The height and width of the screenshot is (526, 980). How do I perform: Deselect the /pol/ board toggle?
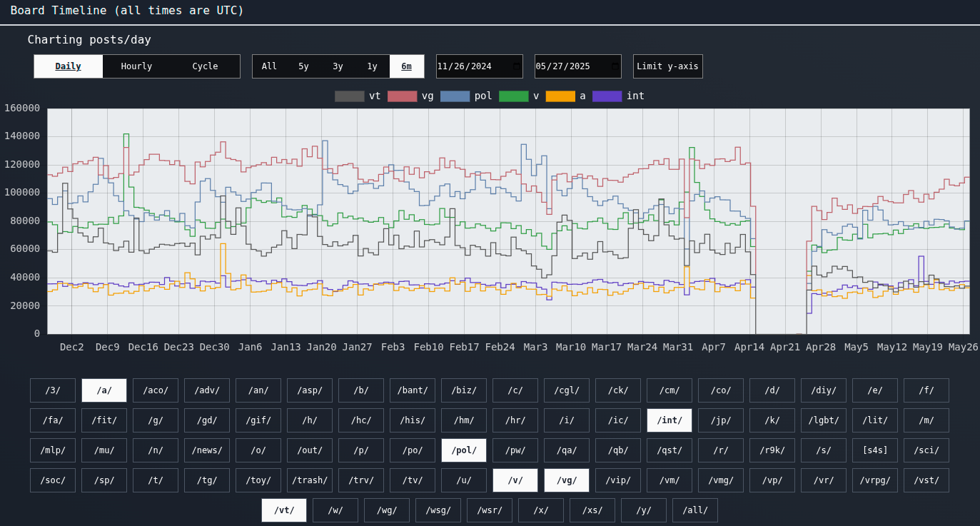[x=463, y=450]
